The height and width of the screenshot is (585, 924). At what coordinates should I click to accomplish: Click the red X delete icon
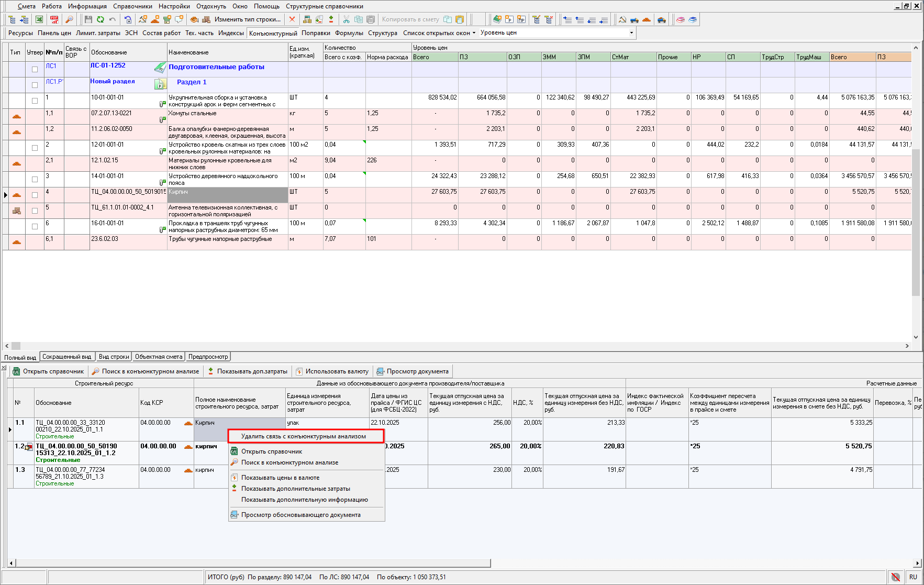292,19
